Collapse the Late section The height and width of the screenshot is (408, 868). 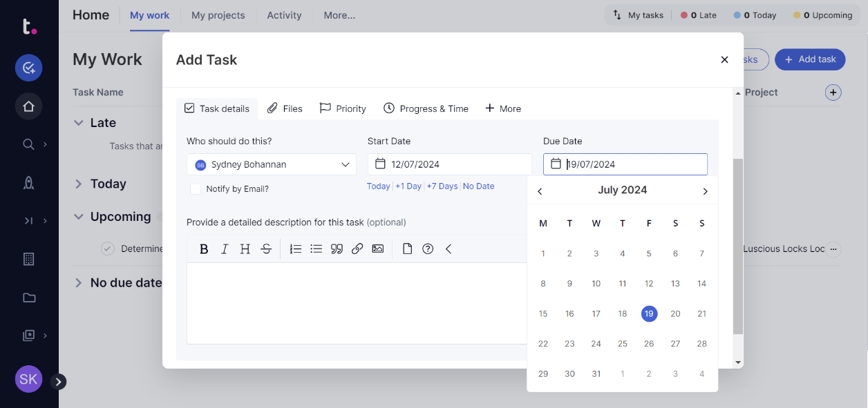(78, 123)
